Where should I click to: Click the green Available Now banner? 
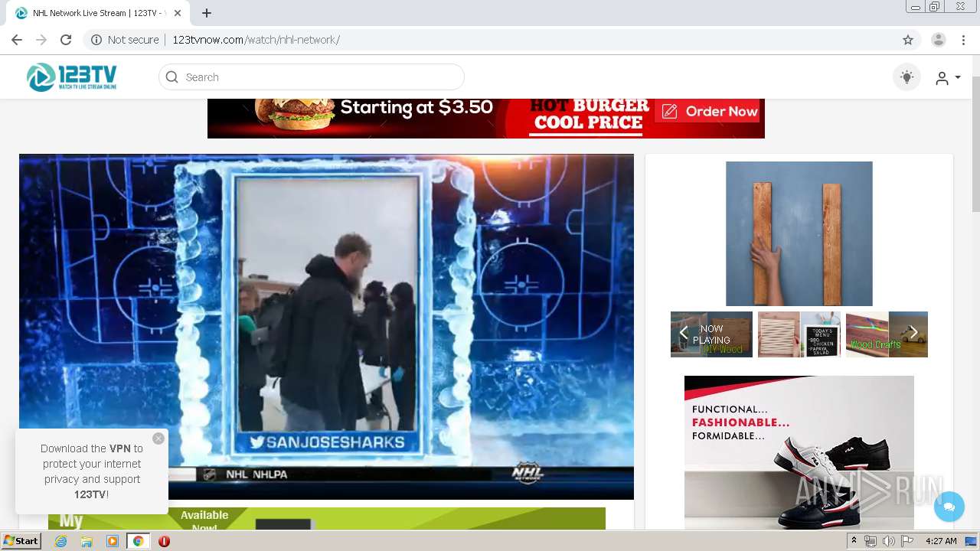click(x=327, y=519)
